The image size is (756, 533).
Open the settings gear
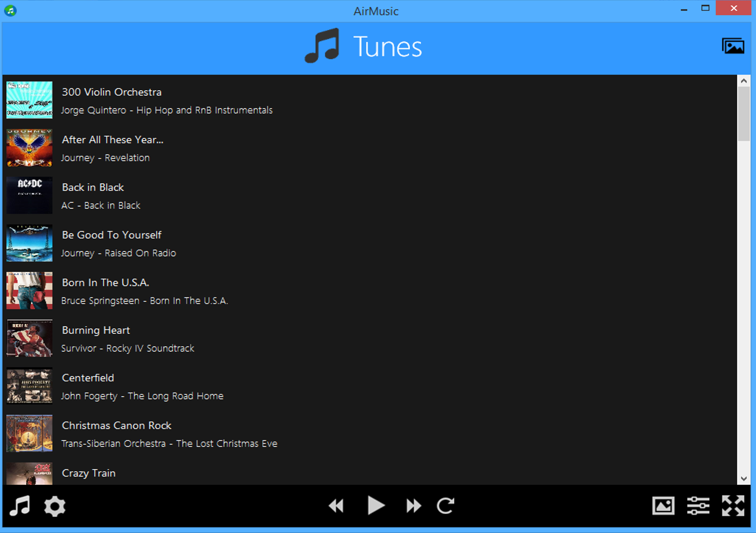point(55,506)
